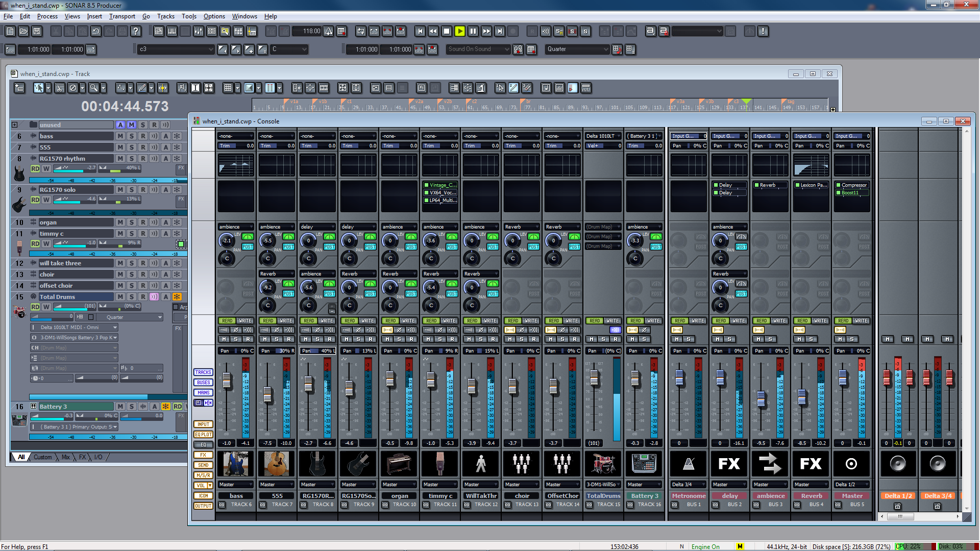This screenshot has width=980, height=551.
Task: Click the metronome icon on Metronome bus strip
Action: point(689,464)
